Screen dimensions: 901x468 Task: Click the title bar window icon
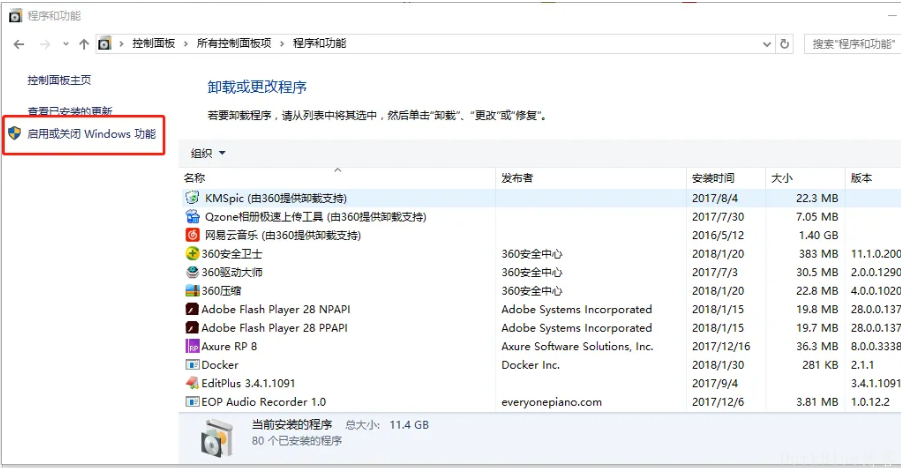pyautogui.click(x=15, y=16)
